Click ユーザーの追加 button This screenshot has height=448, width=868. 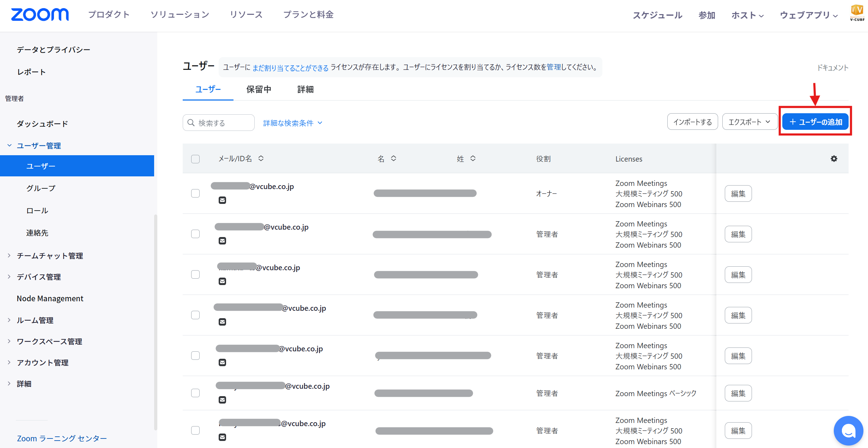point(815,122)
